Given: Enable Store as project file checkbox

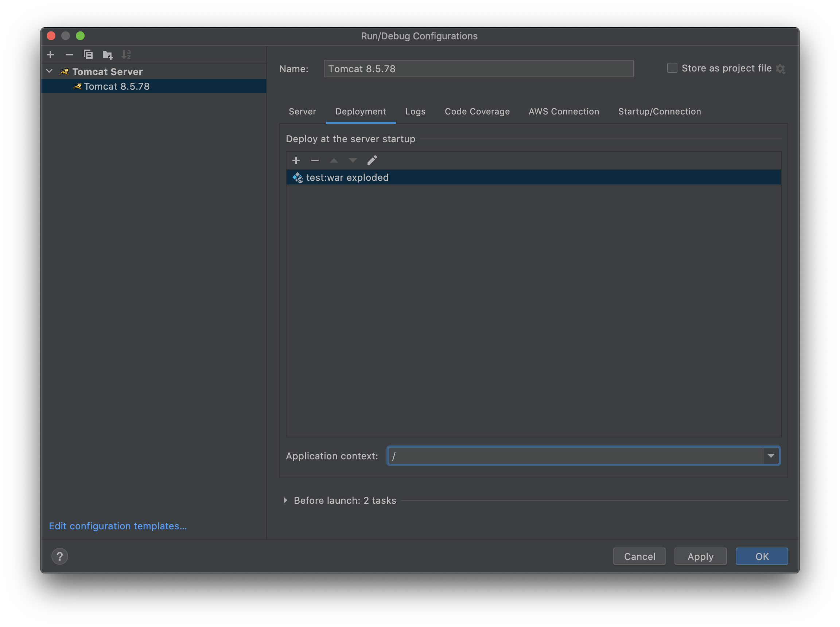Looking at the screenshot, I should (x=672, y=68).
